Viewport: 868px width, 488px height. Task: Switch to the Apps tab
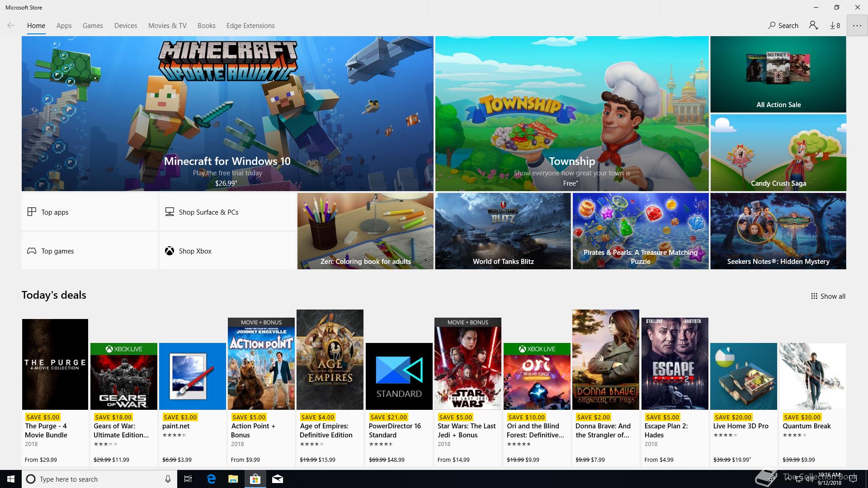64,26
